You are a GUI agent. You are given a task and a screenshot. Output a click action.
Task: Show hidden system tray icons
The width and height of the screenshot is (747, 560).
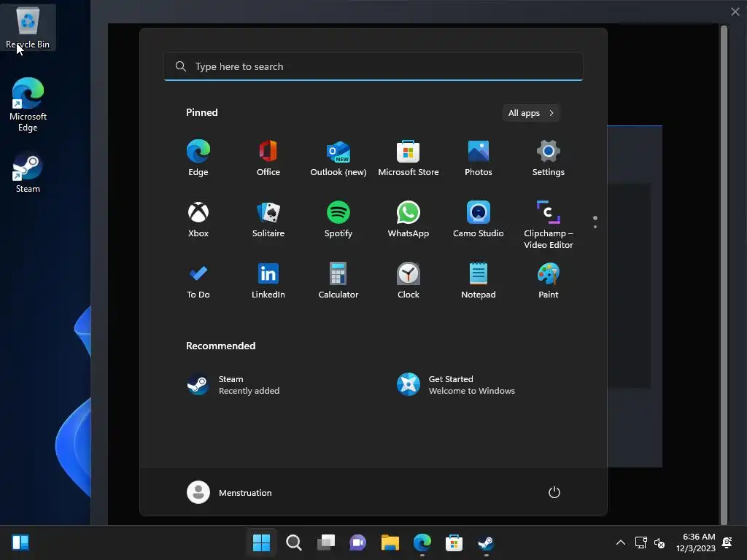click(621, 542)
